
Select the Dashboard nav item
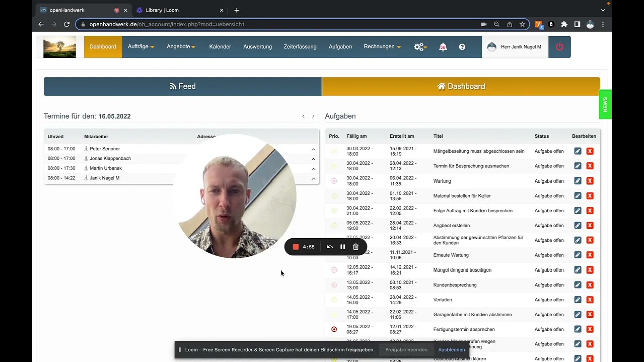103,47
